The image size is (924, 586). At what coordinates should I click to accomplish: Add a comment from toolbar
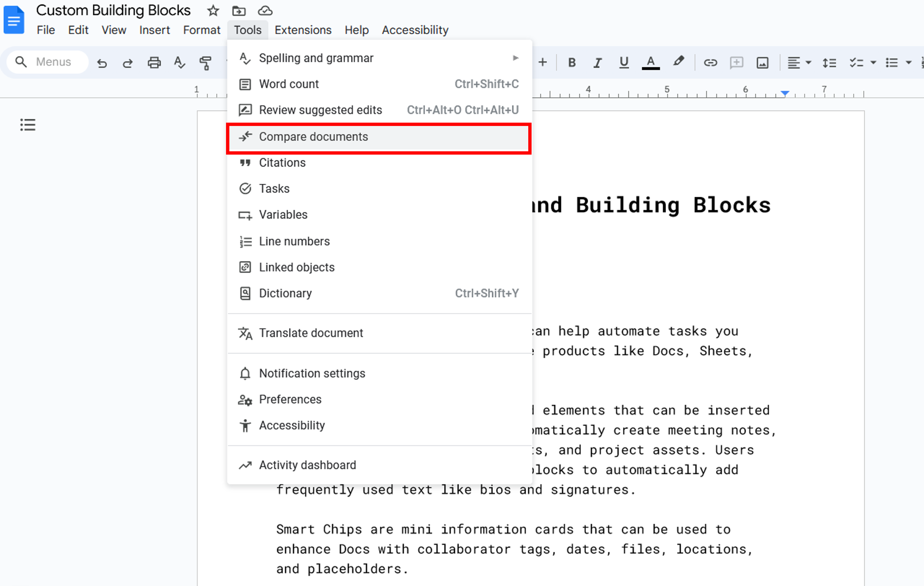coord(736,63)
